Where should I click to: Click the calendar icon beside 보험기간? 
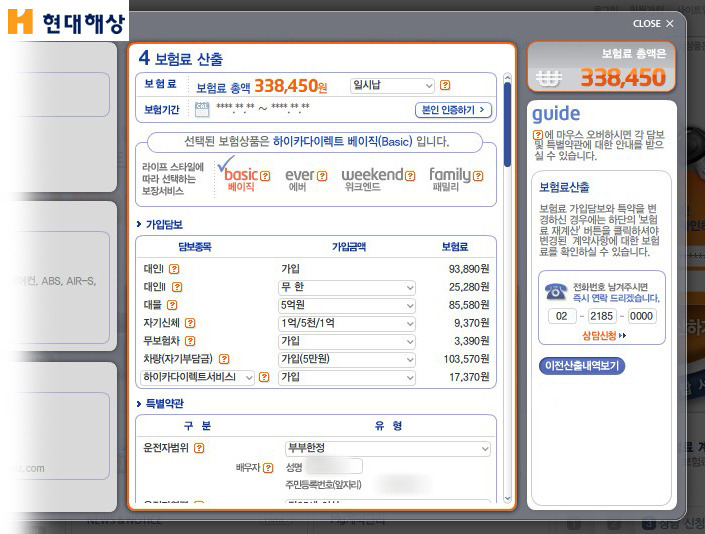202,109
